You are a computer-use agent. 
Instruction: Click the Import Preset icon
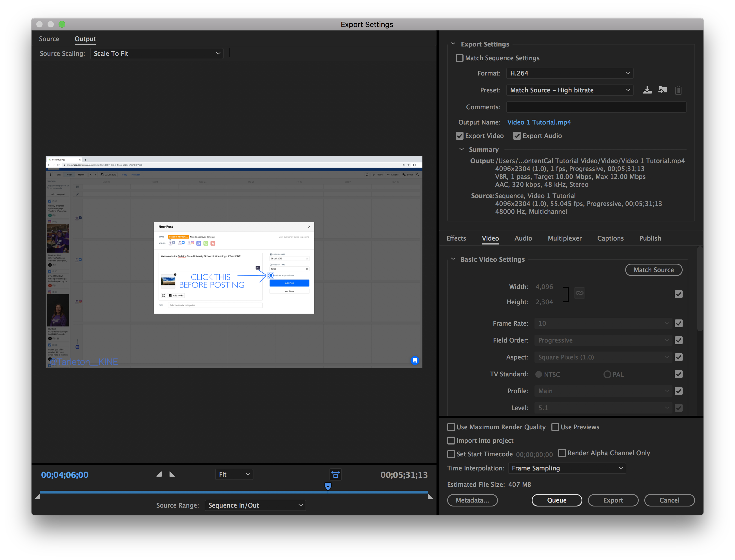(x=662, y=90)
